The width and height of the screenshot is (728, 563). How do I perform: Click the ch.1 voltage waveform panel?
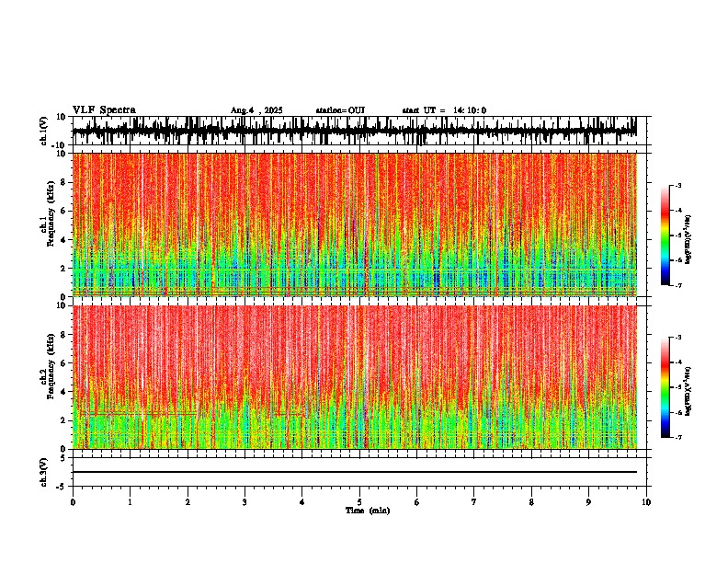358,131
